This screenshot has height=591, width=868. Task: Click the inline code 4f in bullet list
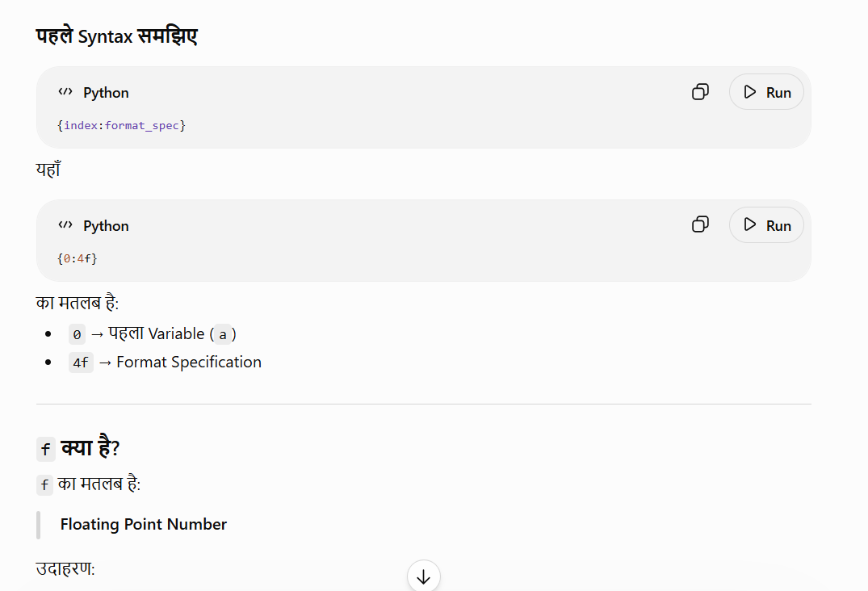[81, 363]
